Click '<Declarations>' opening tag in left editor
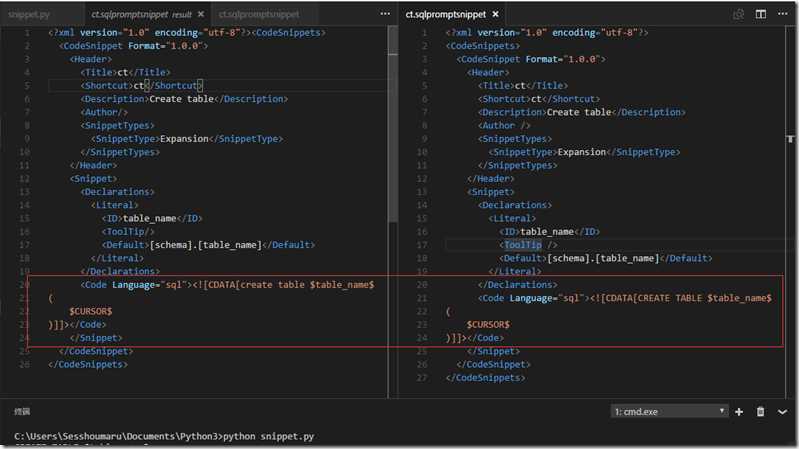The height and width of the screenshot is (449, 799). click(x=117, y=192)
